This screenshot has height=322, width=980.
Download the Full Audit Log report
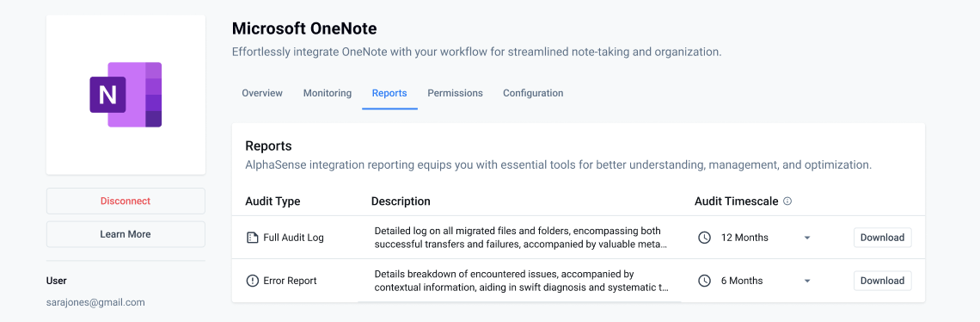tap(883, 238)
